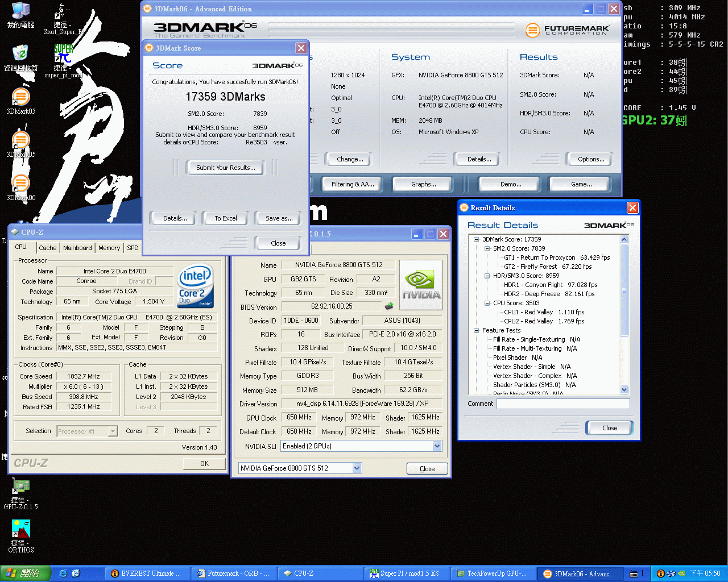Switch to the Mainboard tab in CPU-Z

tap(77, 248)
